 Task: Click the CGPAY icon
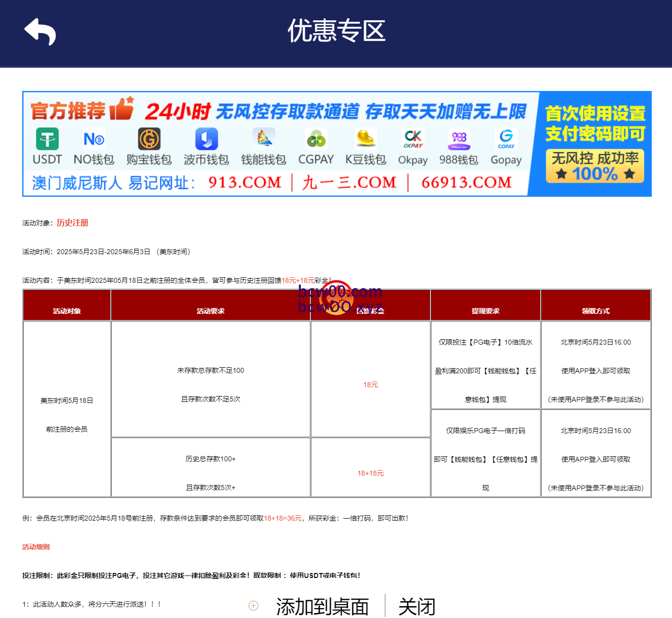coord(316,139)
